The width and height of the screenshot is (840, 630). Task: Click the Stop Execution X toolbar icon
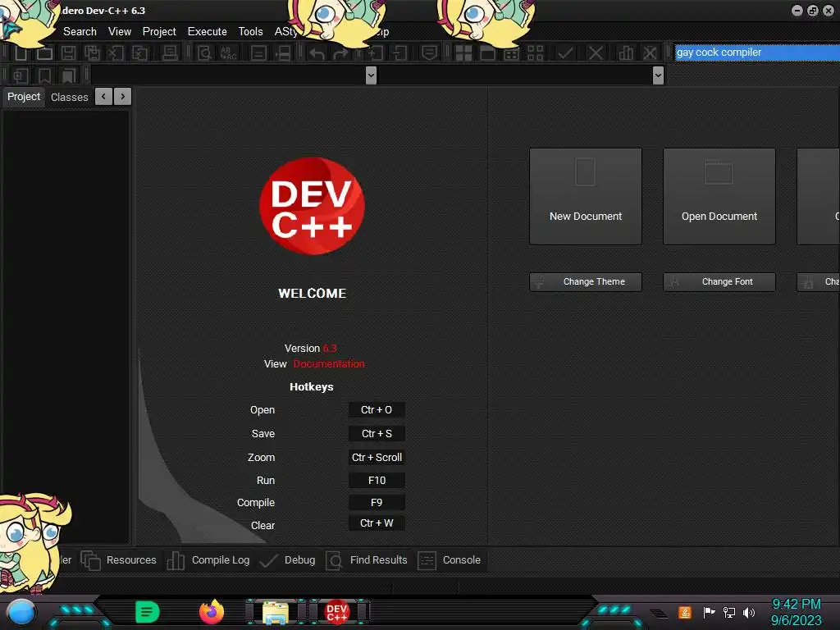click(596, 52)
